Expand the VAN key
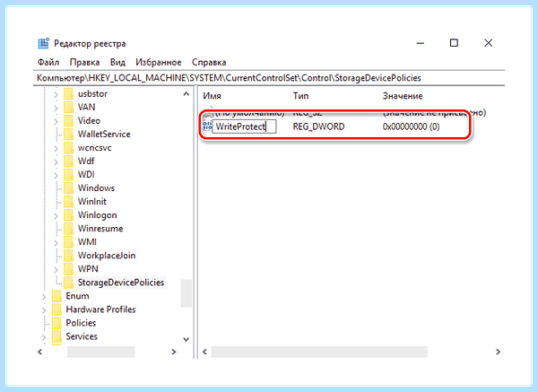 coord(56,108)
